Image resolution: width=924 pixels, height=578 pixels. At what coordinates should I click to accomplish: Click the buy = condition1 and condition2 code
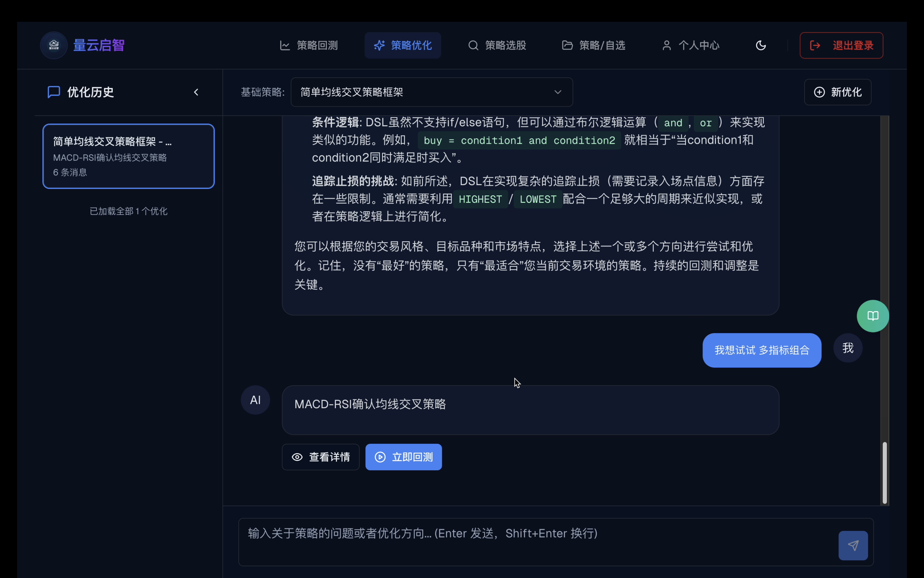pyautogui.click(x=519, y=140)
